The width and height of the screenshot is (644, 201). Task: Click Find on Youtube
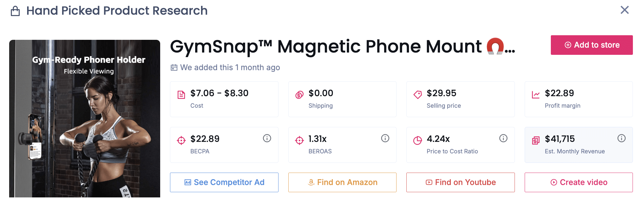pos(460,182)
